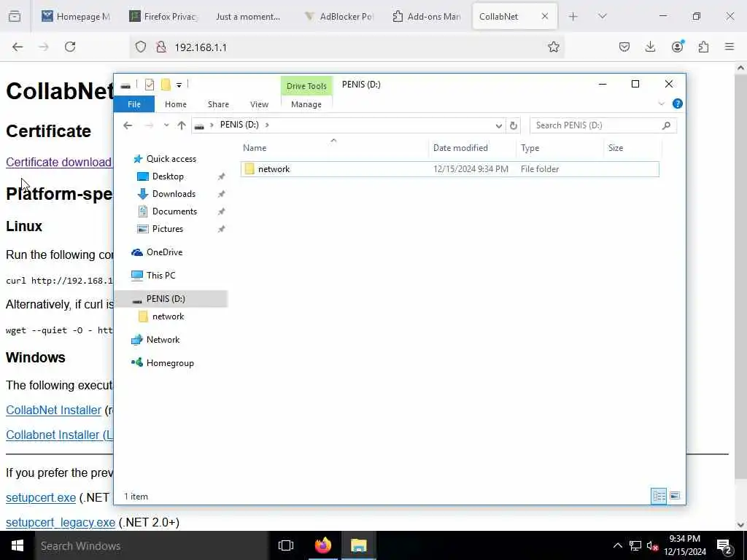Open the View ribbon tab

259,104
